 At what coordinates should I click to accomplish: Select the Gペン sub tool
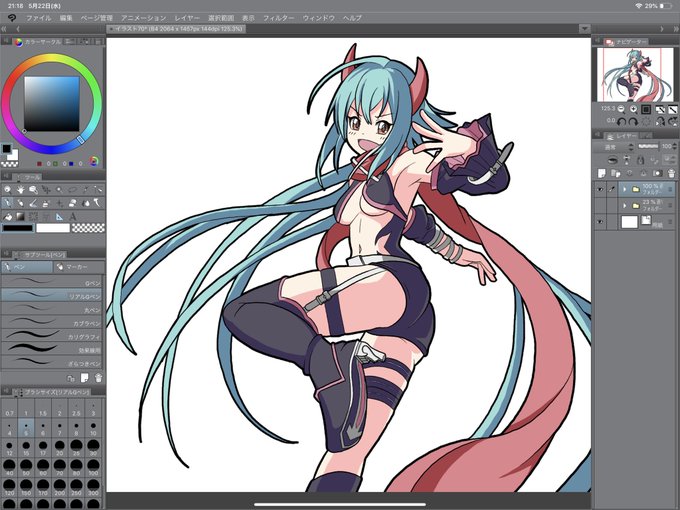click(x=52, y=283)
